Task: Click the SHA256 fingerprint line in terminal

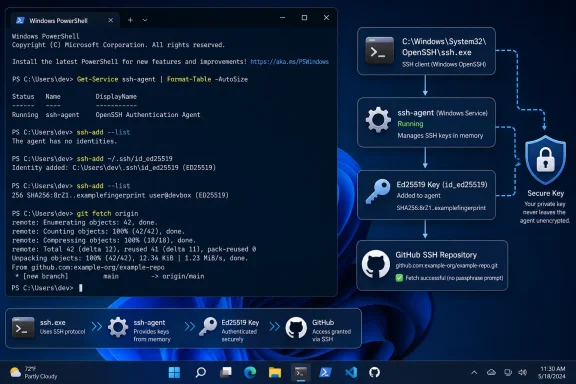Action: coord(120,195)
